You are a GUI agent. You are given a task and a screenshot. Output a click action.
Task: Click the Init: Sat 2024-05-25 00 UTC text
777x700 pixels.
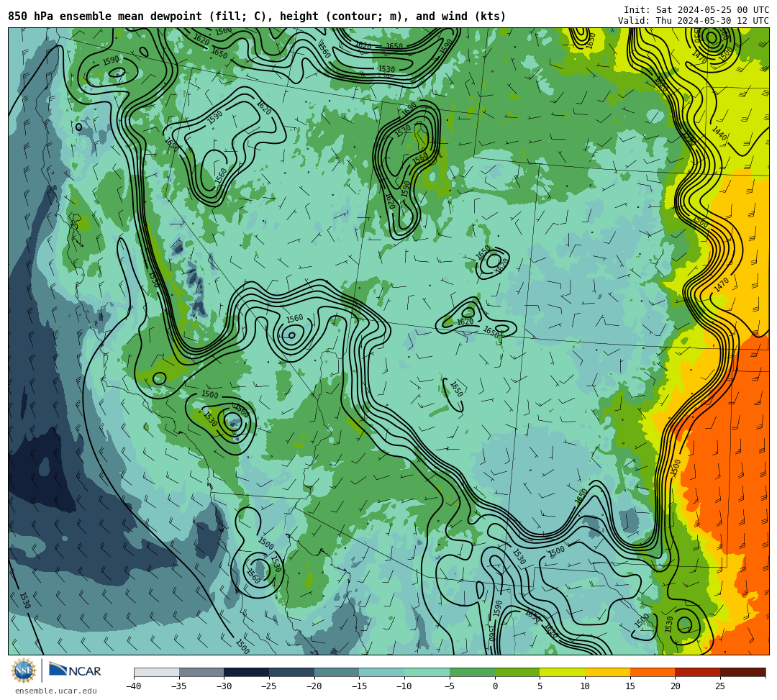tap(696, 10)
